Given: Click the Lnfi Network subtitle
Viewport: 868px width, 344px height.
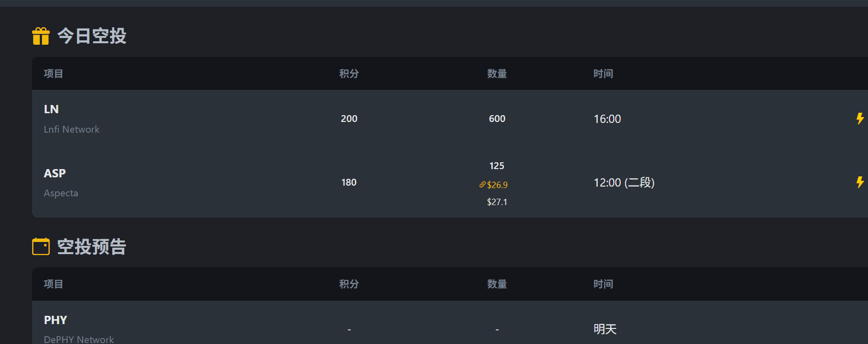Looking at the screenshot, I should pyautogui.click(x=71, y=129).
